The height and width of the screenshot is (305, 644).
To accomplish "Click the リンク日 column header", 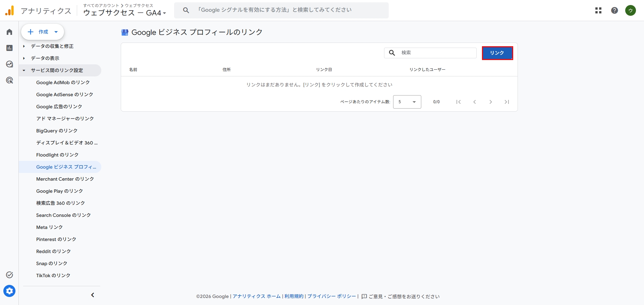I will click(x=324, y=70).
